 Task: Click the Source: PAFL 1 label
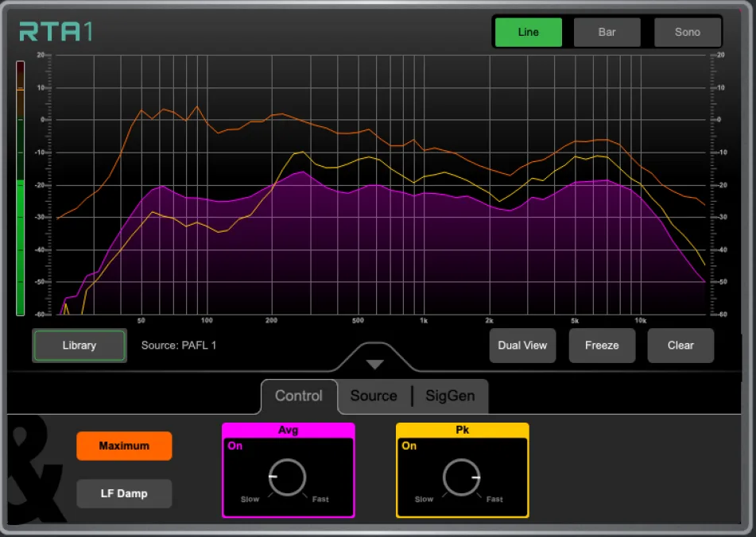[x=178, y=346]
